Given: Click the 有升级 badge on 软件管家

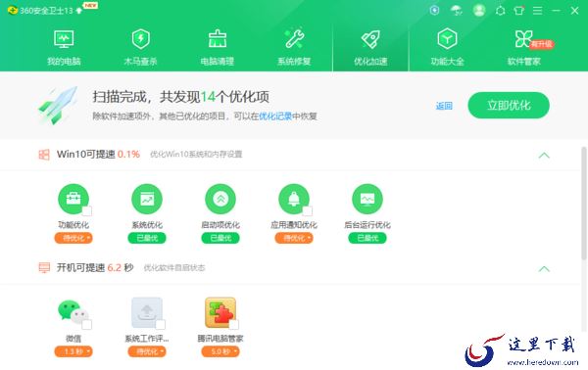Looking at the screenshot, I should [542, 44].
